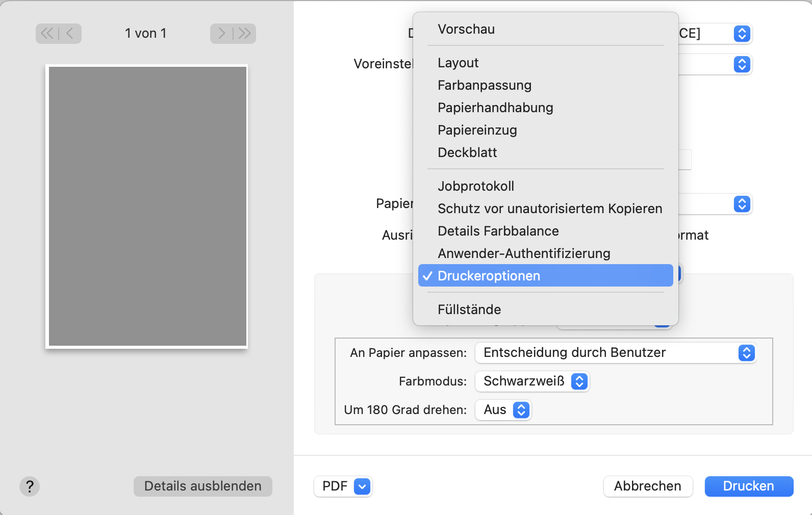
Task: Open Jobprotokoll from the menu
Action: pos(476,186)
